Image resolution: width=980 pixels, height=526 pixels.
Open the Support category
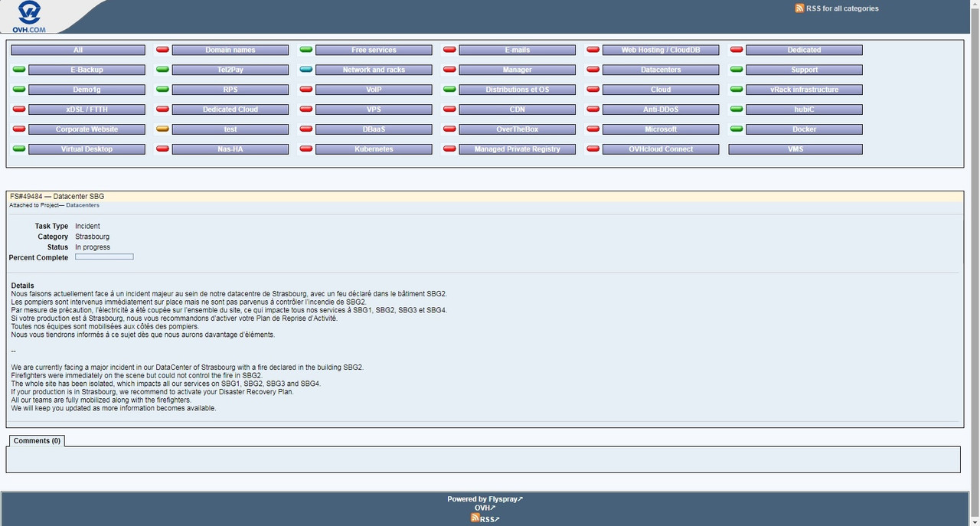(804, 70)
